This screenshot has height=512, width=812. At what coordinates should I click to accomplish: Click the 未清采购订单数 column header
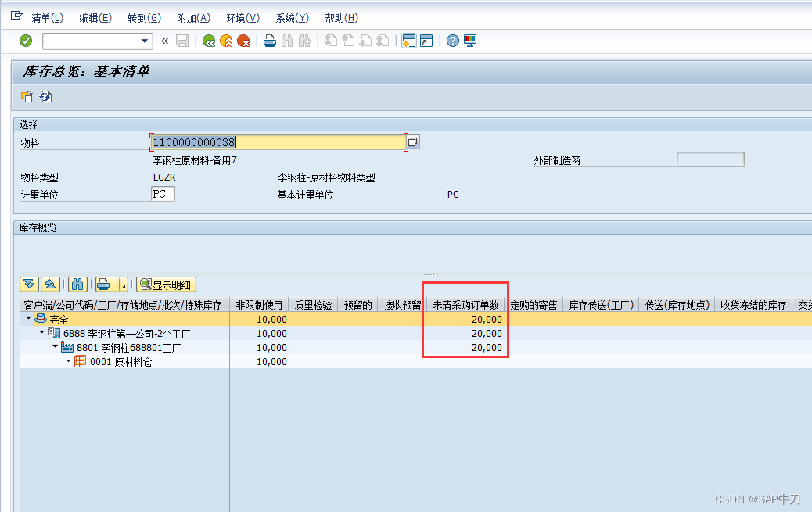[465, 305]
